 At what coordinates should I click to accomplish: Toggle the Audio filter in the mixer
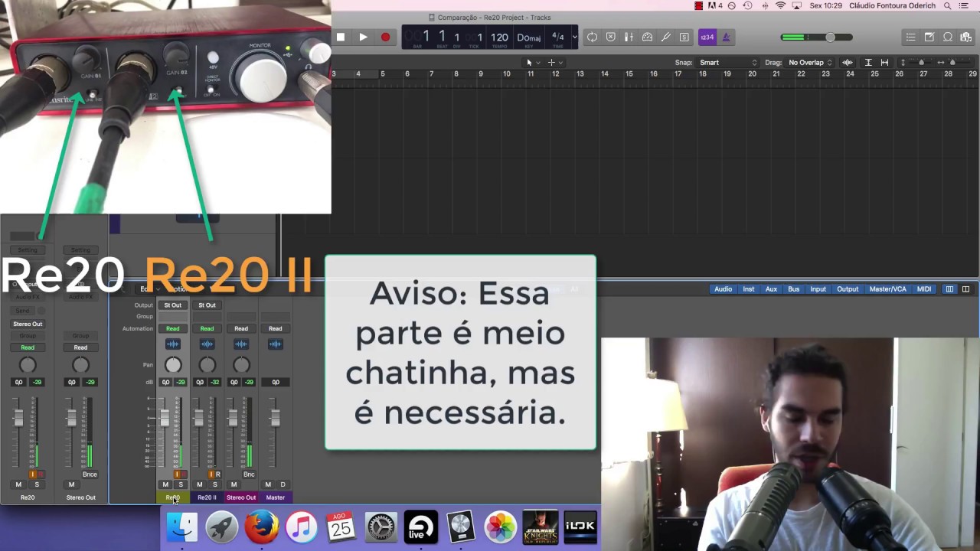(723, 289)
